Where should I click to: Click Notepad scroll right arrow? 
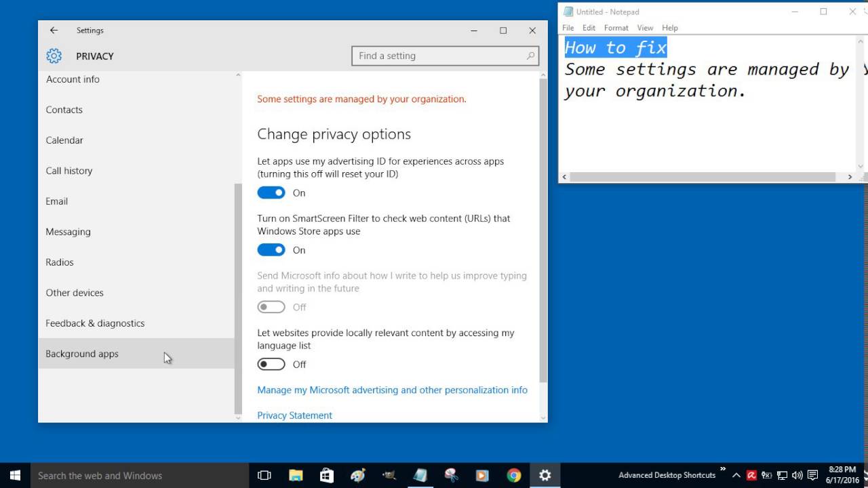850,177
